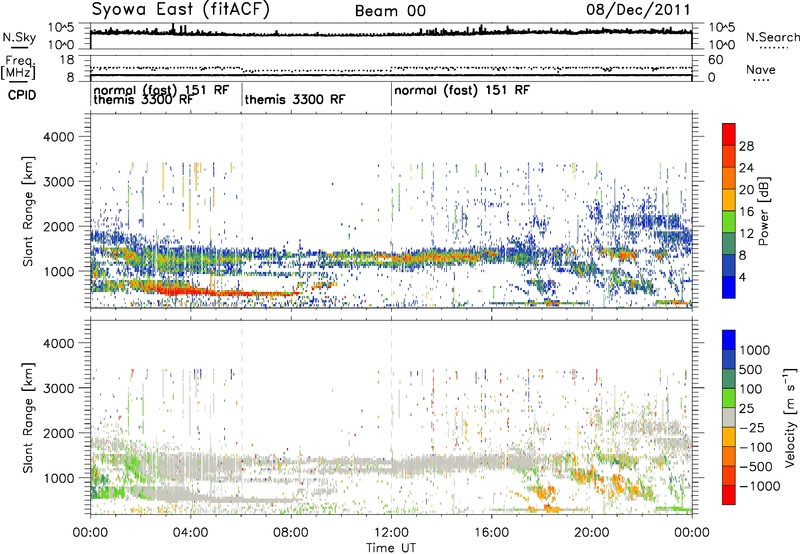Click the blue bottom of the Power color bar

point(729,287)
